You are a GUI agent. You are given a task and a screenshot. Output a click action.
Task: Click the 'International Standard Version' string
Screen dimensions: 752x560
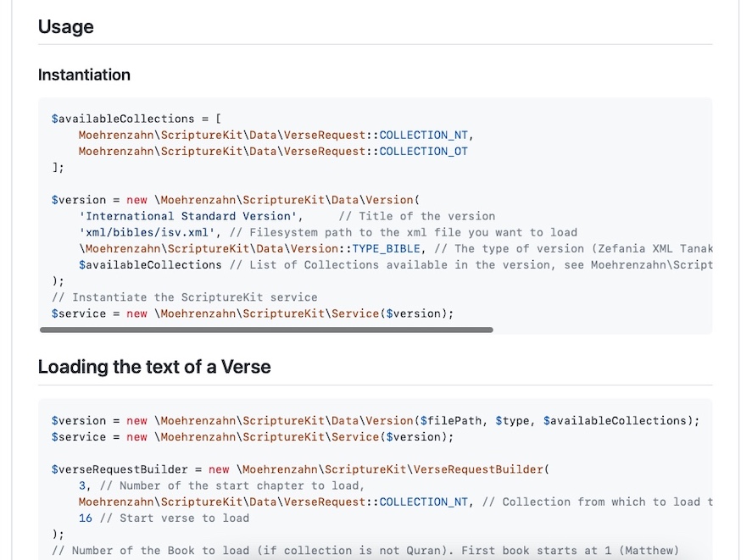pyautogui.click(x=188, y=216)
